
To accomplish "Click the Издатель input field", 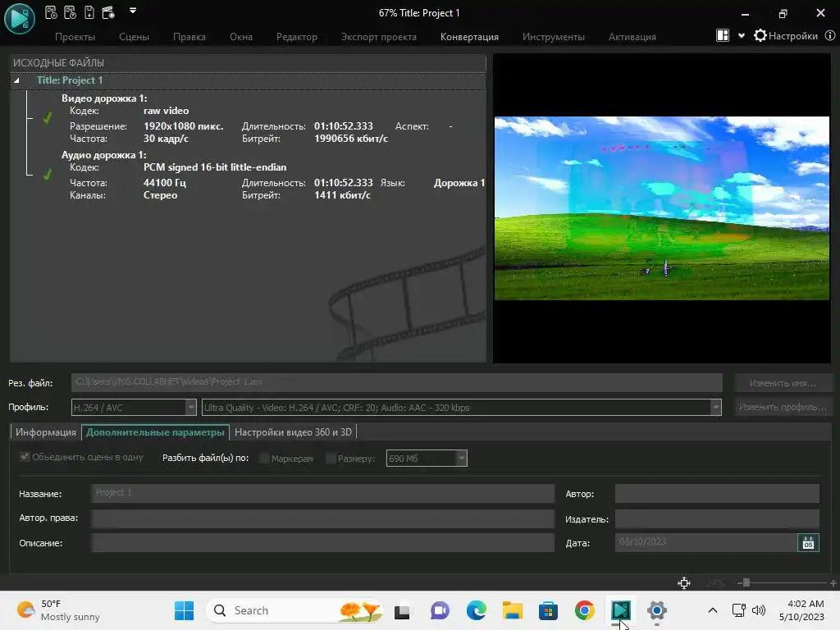I will click(x=717, y=518).
